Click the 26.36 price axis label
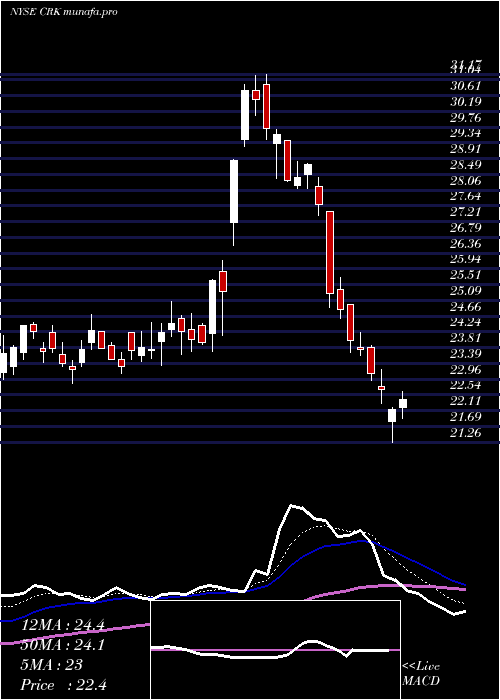The width and height of the screenshot is (500, 700). (x=466, y=244)
